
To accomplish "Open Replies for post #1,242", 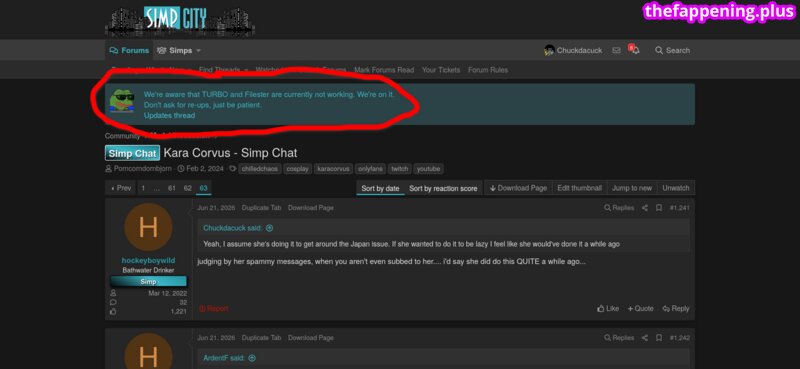I will coord(619,338).
